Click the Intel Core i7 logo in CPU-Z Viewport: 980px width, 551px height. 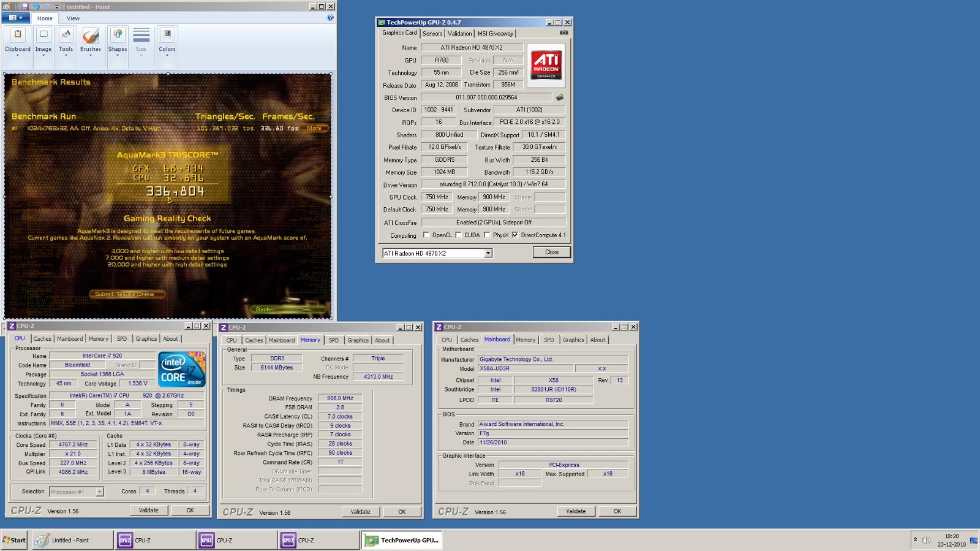(181, 369)
